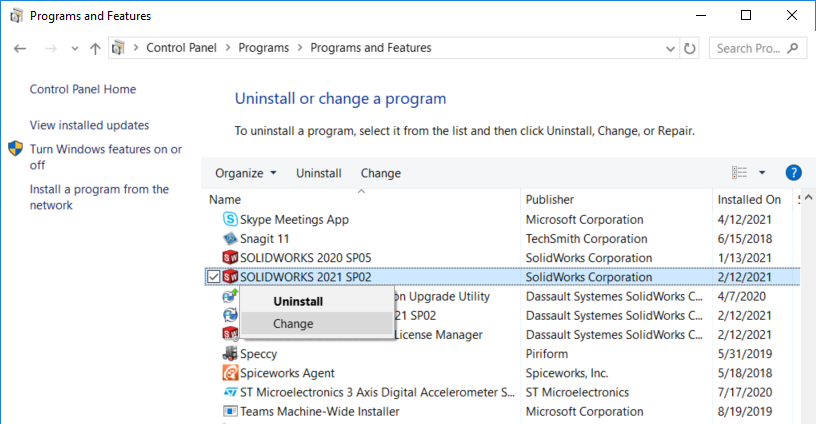Click the SOLIDWORKS 2021 SP02 icon

230,277
